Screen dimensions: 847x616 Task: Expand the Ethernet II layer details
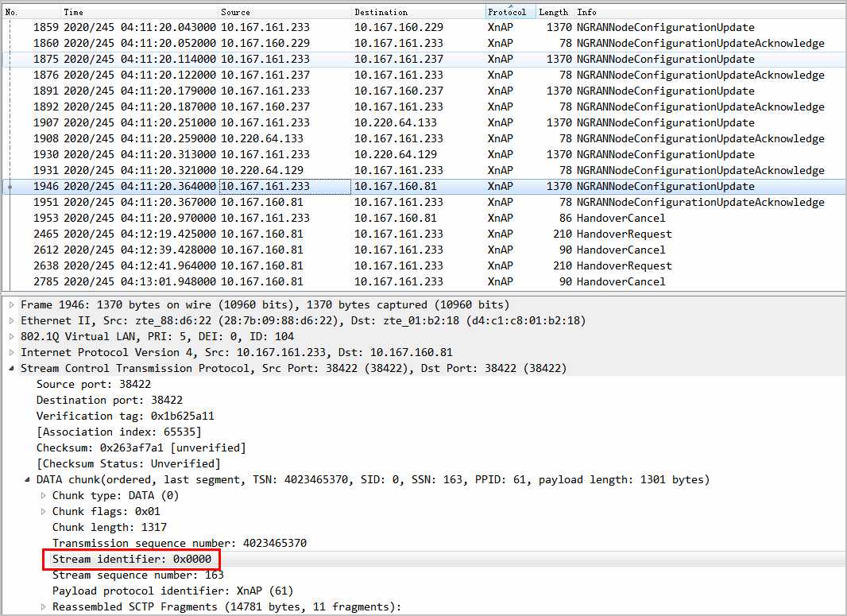click(x=11, y=321)
